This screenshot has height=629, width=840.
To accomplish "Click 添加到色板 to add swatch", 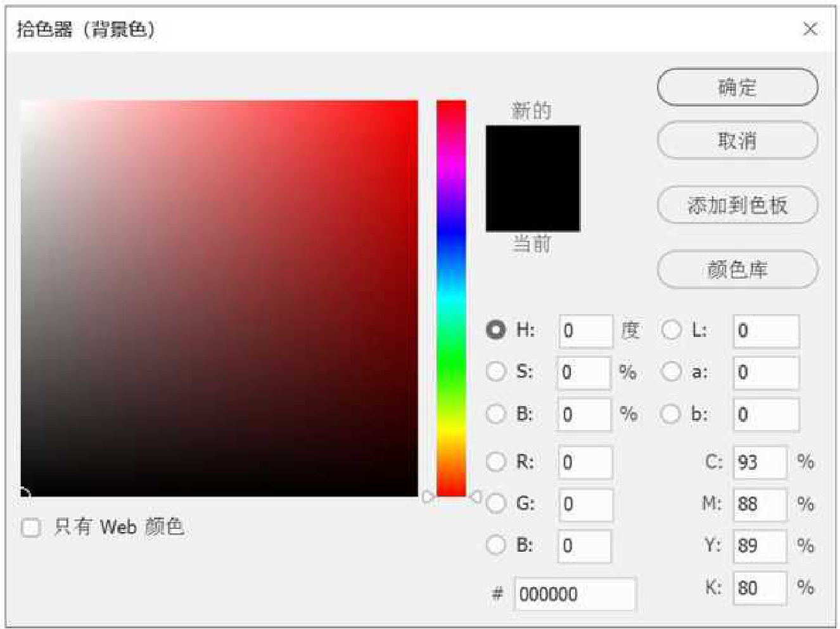I will 737,205.
